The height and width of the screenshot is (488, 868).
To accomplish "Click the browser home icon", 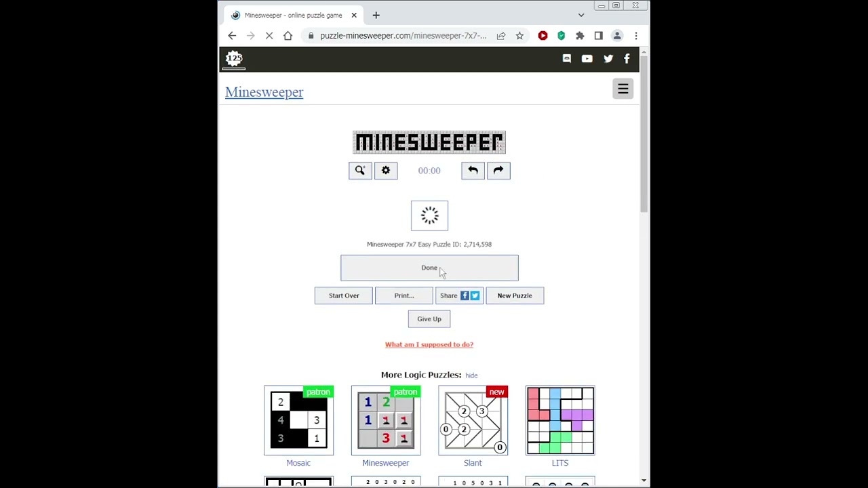I will [288, 35].
